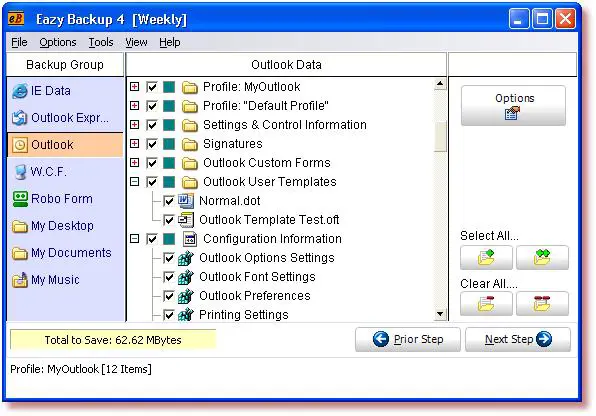Expand the Profile: "Default Profile" node

[135, 106]
